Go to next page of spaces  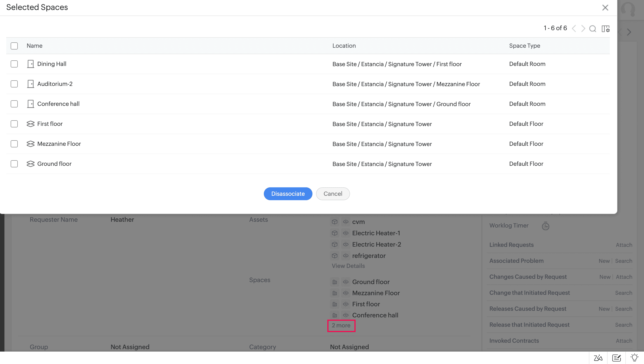pos(583,29)
